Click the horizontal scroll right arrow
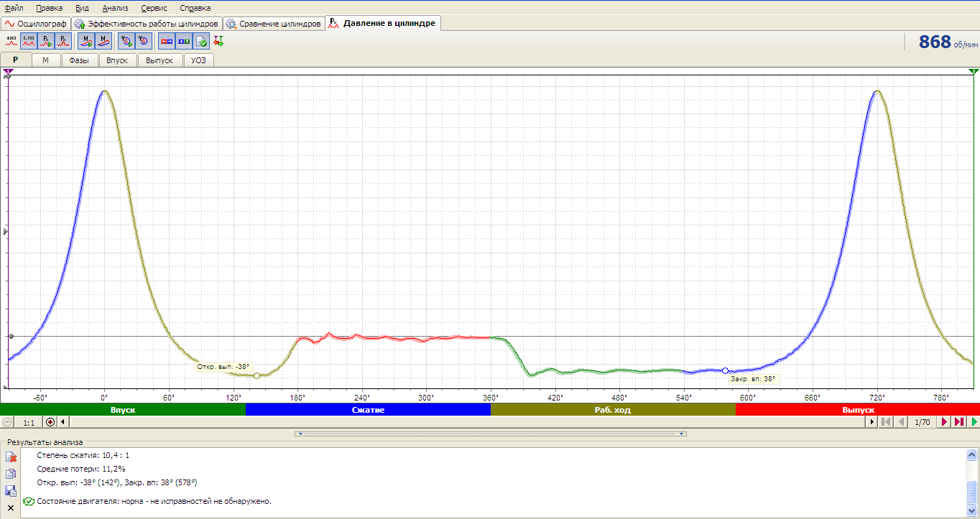This screenshot has height=519, width=980. (x=872, y=422)
